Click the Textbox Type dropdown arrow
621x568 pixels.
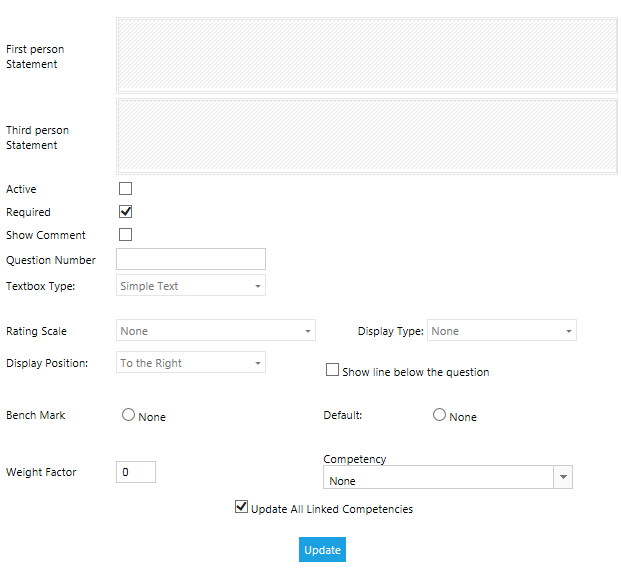pos(258,286)
